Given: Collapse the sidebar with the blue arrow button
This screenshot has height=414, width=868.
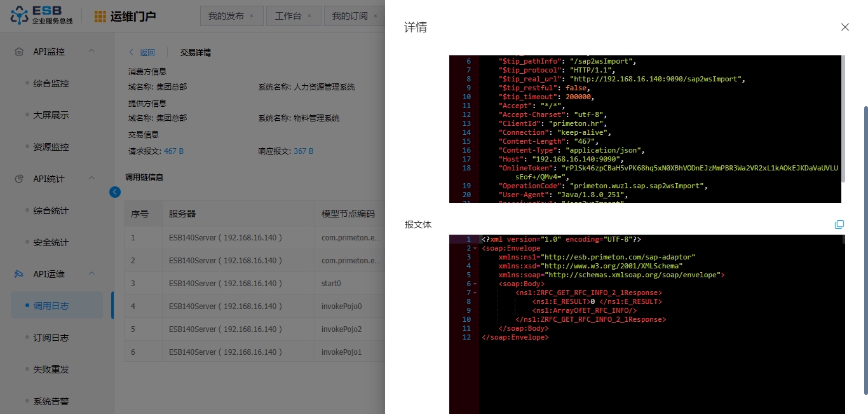Looking at the screenshot, I should pos(115,191).
